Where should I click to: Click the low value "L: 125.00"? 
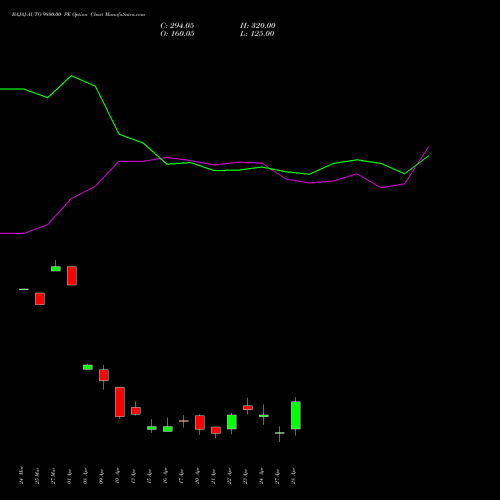(x=257, y=34)
